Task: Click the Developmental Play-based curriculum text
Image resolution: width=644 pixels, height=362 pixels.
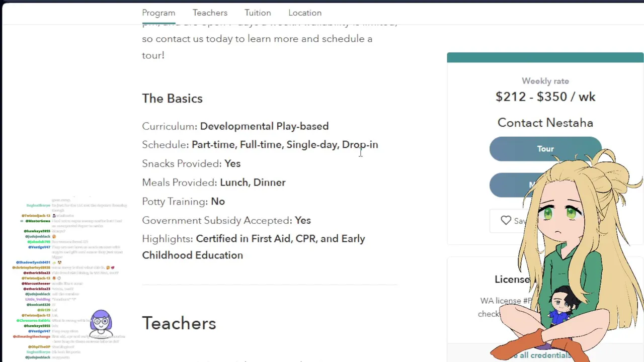Action: 264,126
